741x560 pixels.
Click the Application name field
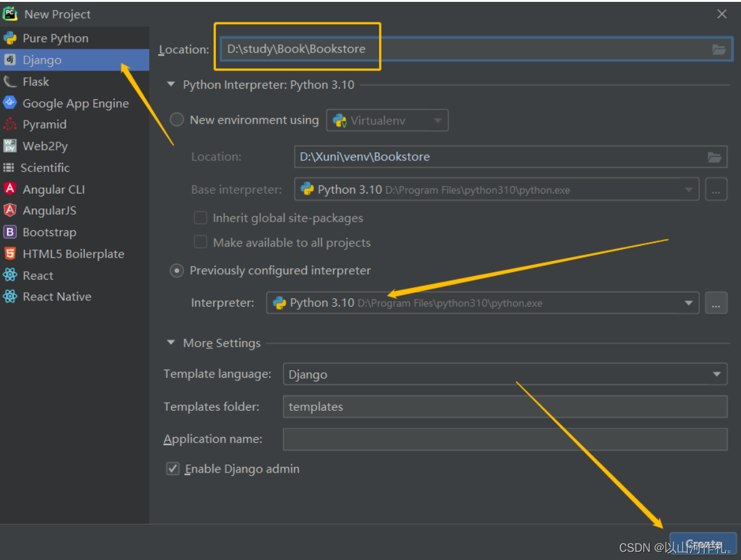pos(504,439)
